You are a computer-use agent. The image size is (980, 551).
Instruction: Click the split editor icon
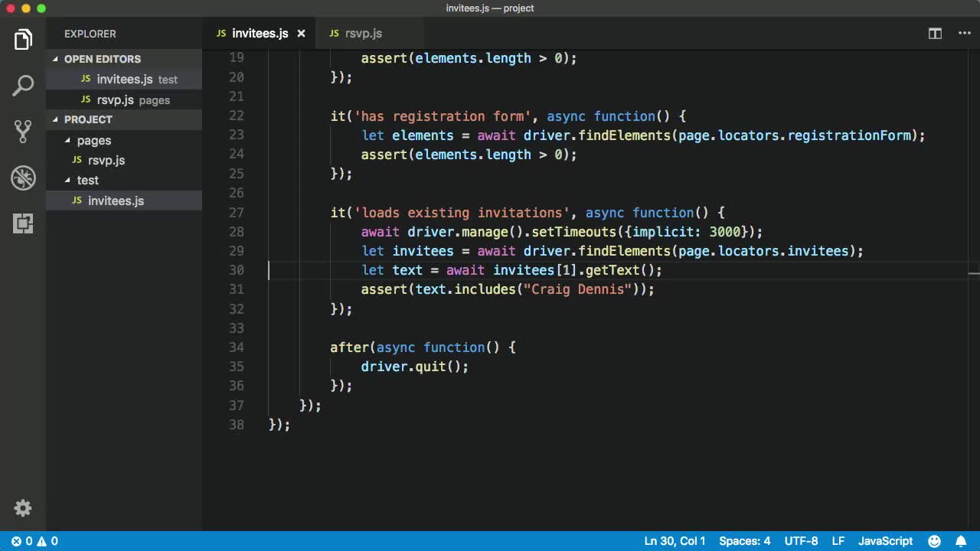[x=935, y=34]
